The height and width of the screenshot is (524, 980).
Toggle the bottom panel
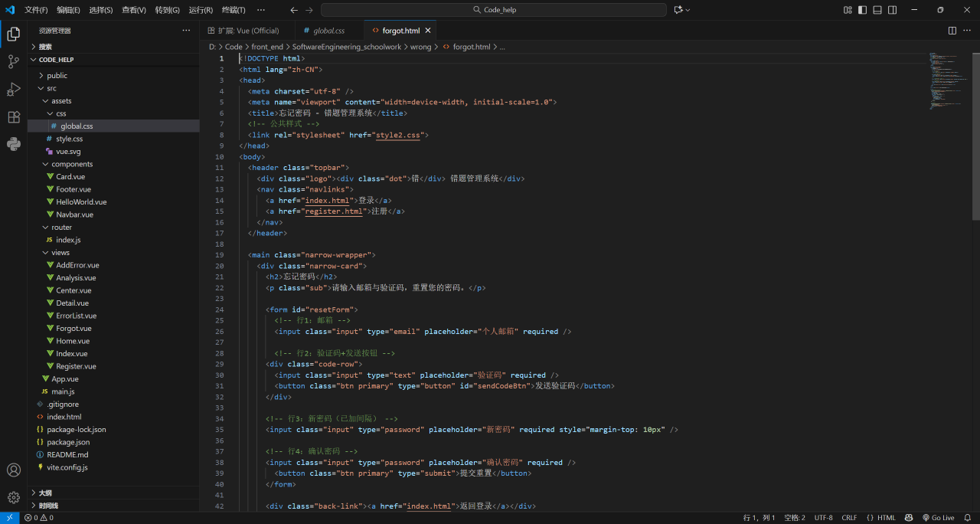877,10
